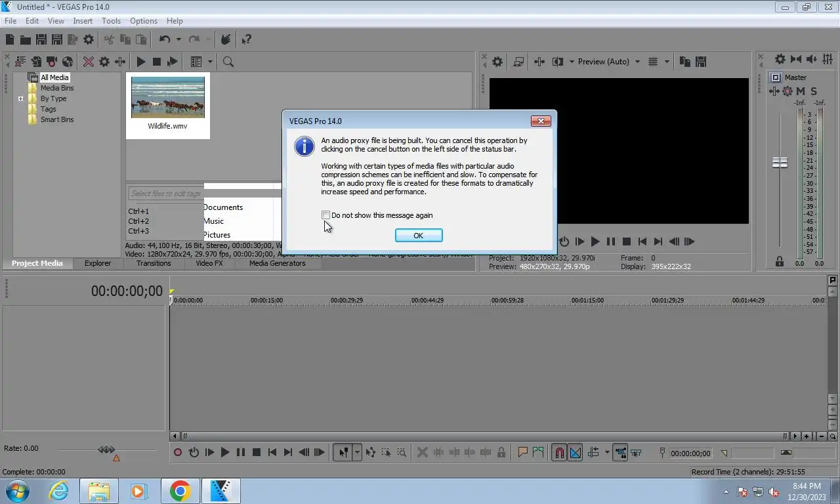Start media preview in Project Media
The width and height of the screenshot is (840, 504).
[x=140, y=62]
